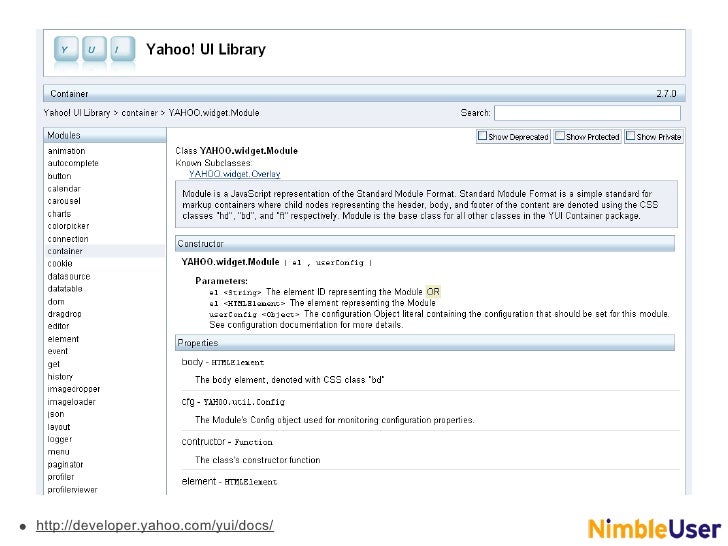This screenshot has width=728, height=546.
Task: Click the Class YAHOO.widget.Module title
Action: [x=236, y=151]
